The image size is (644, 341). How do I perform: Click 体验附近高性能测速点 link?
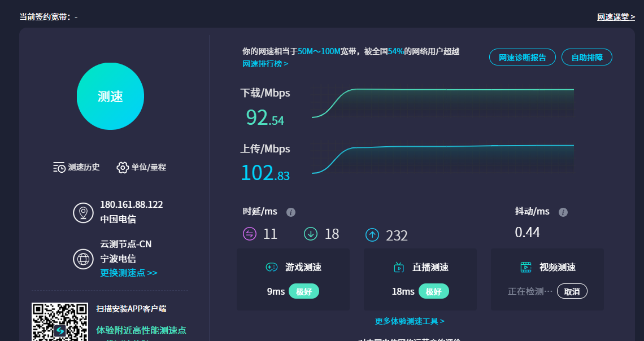(x=141, y=330)
